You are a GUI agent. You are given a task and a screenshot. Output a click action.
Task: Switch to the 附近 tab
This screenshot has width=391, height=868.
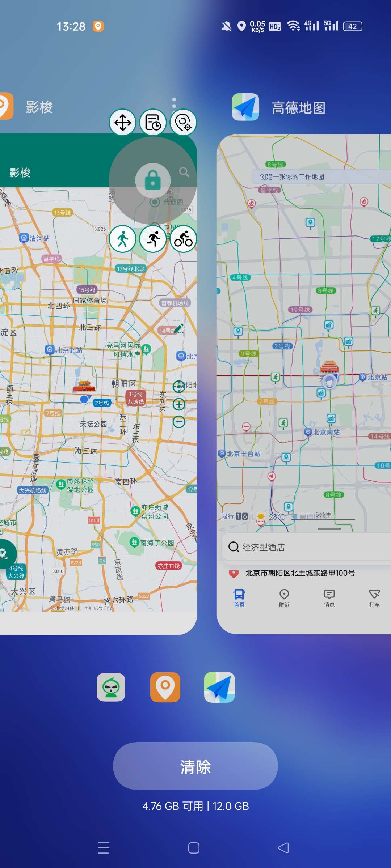[x=284, y=598]
